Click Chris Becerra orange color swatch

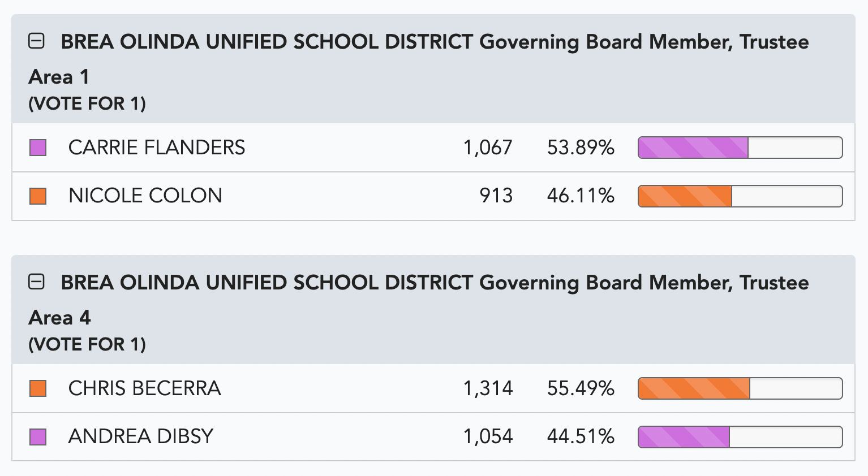(38, 389)
